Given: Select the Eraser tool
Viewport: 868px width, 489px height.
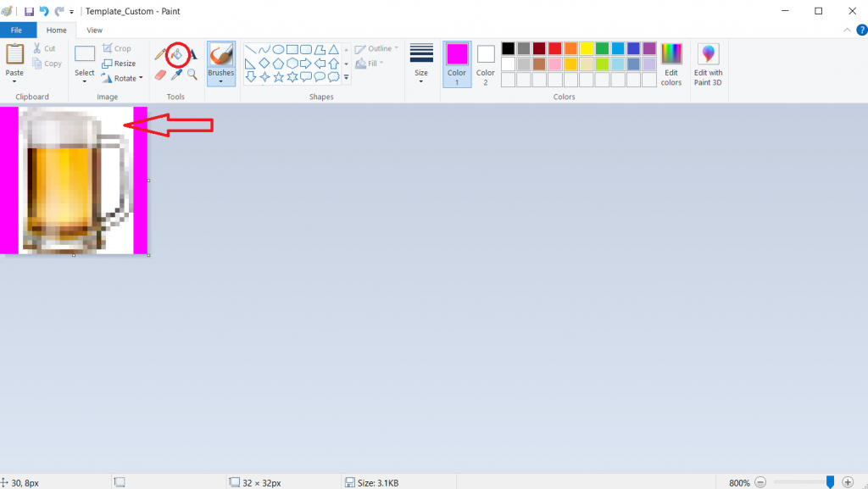Looking at the screenshot, I should click(160, 75).
